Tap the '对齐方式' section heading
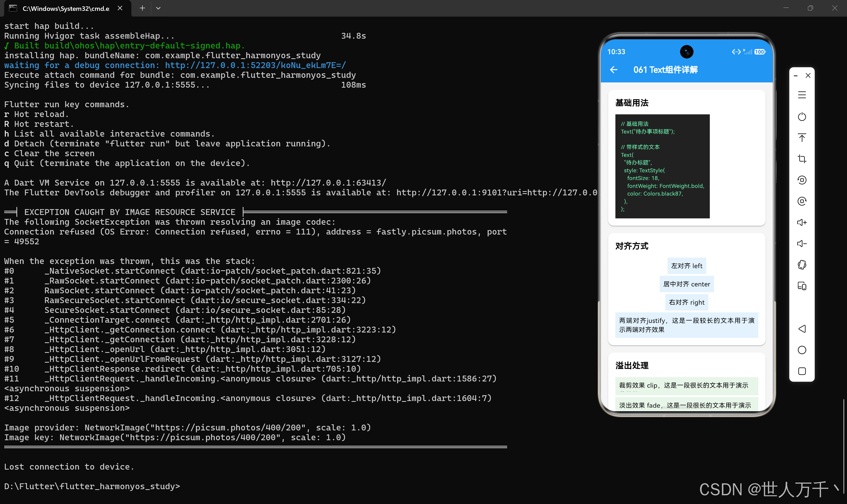847x504 pixels. 632,246
